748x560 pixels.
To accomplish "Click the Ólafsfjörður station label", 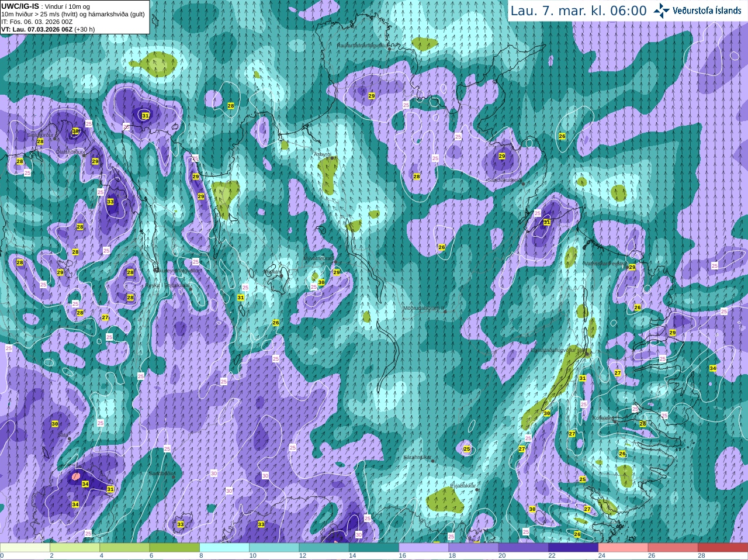I will 71,151.
